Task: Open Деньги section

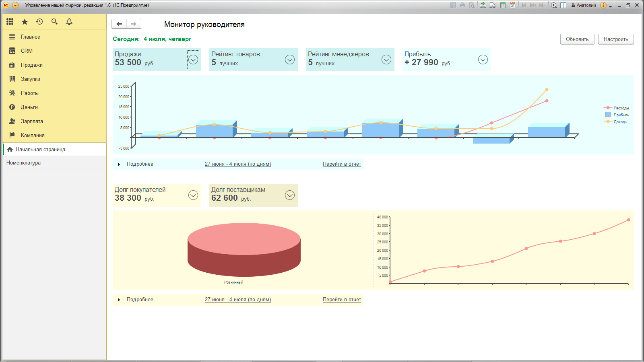Action: (54, 107)
